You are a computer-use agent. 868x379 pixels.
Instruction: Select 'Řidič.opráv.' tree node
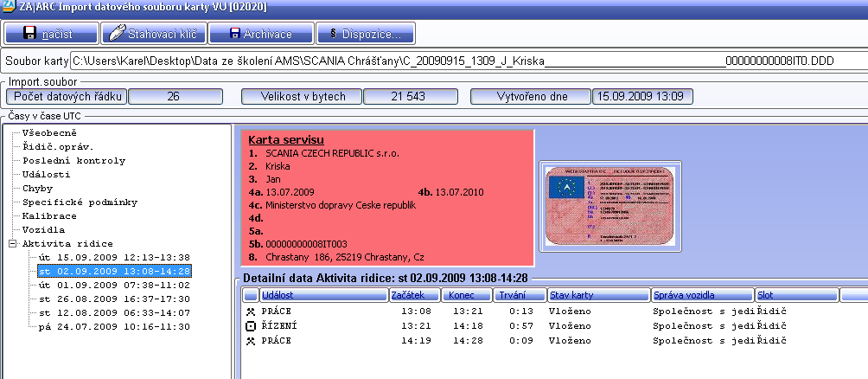[x=58, y=147]
